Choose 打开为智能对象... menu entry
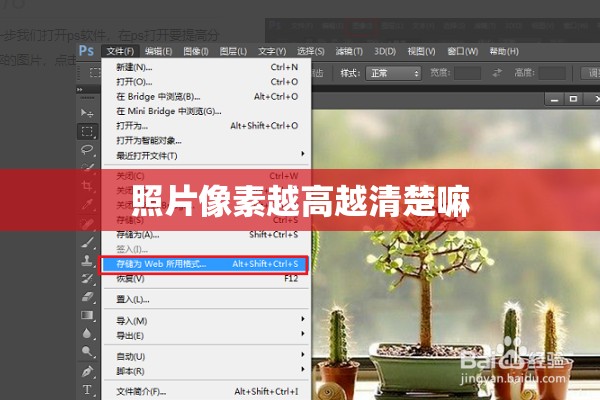 pos(206,140)
